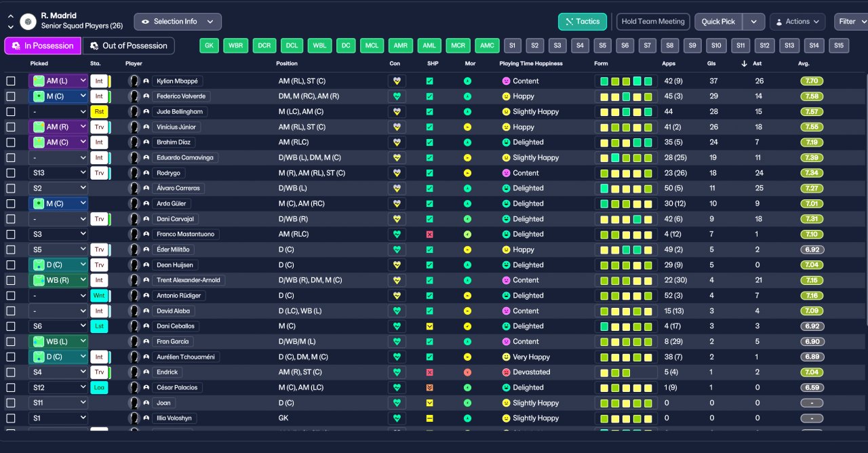Open the Tactics button

pyautogui.click(x=583, y=22)
